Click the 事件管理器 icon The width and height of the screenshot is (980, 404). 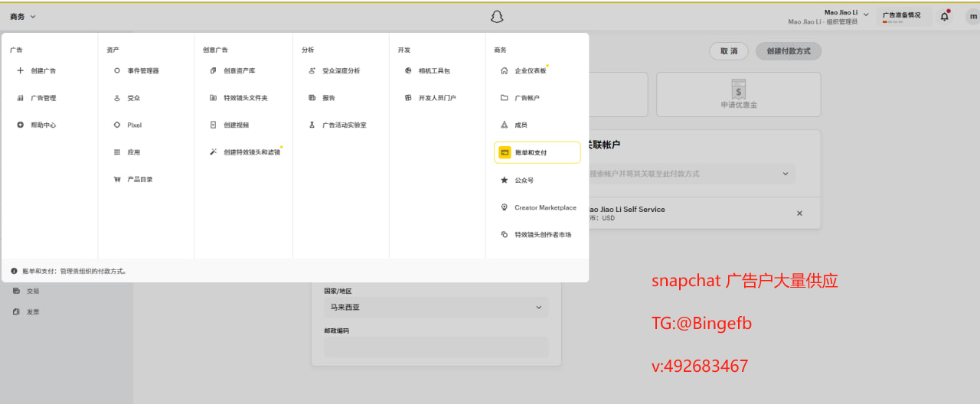tap(116, 70)
